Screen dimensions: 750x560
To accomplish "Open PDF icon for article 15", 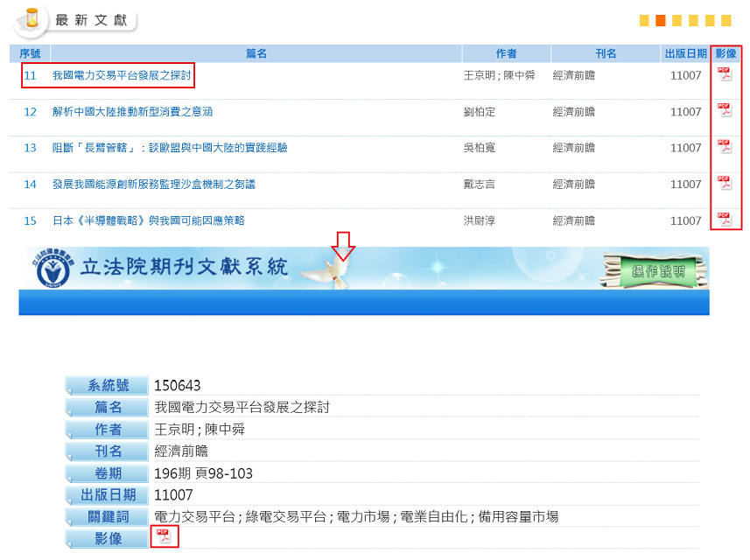I will point(725,220).
